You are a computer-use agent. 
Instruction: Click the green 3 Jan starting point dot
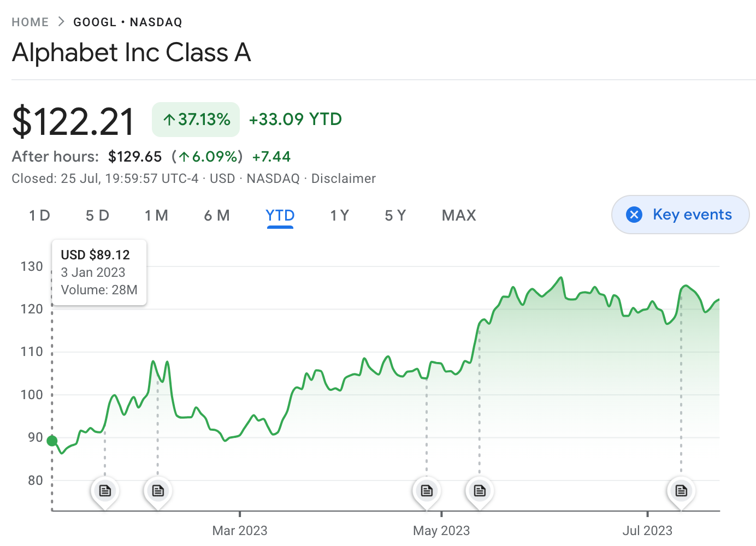click(52, 441)
